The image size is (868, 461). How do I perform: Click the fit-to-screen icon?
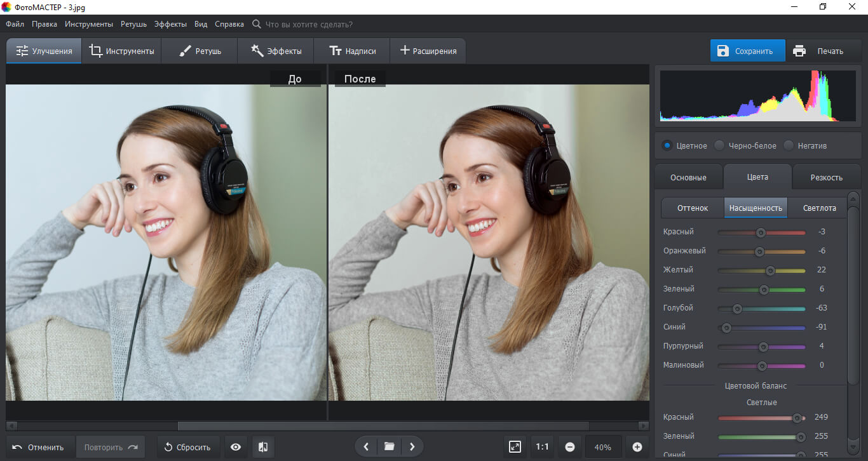pos(515,447)
